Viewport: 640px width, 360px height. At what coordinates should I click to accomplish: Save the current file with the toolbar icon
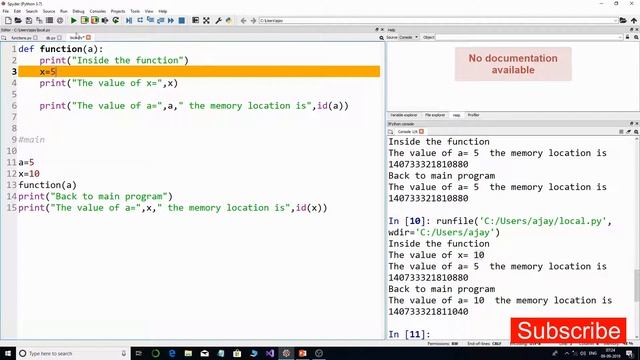click(x=29, y=20)
